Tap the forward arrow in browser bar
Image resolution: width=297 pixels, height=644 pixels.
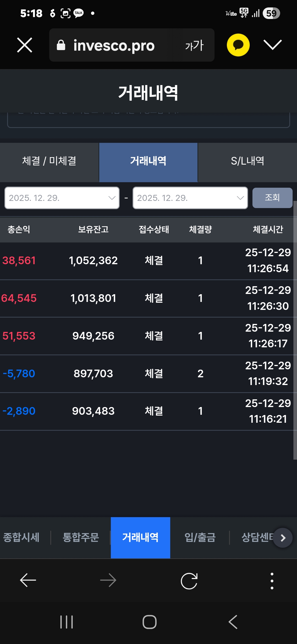point(108,580)
